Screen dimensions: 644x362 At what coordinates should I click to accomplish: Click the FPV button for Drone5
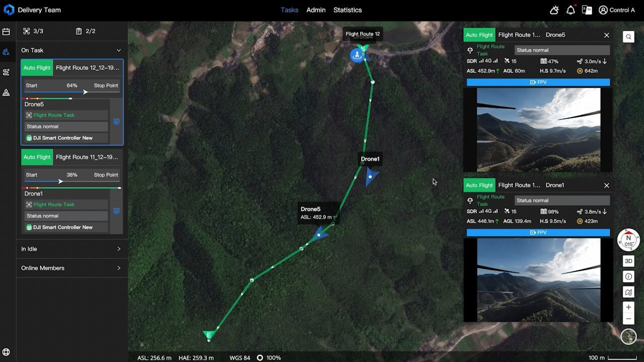point(538,82)
